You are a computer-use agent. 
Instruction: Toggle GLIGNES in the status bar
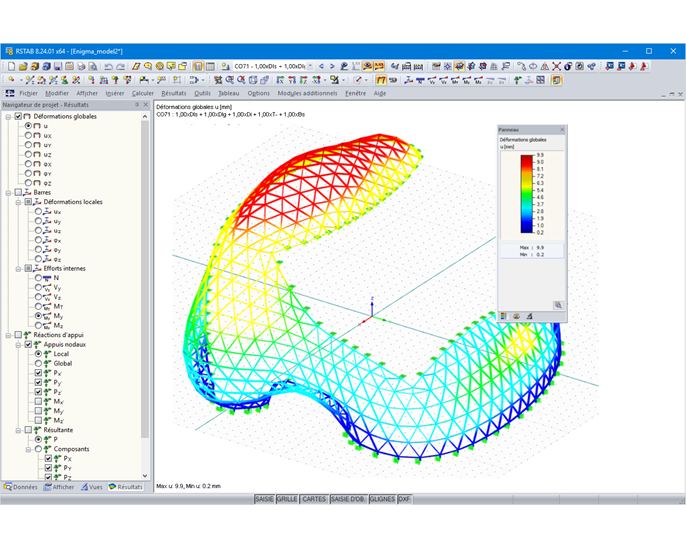(x=382, y=499)
